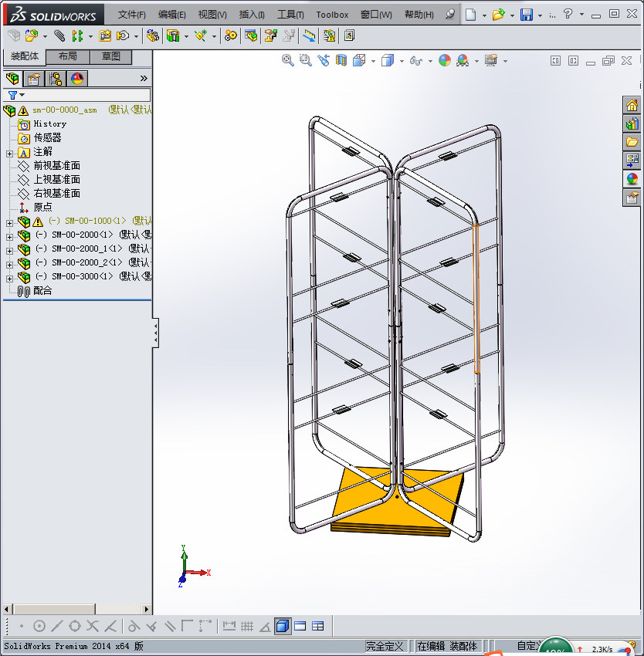Screen dimensions: 644x656
Task: Open the 视图(V) menu
Action: click(212, 15)
